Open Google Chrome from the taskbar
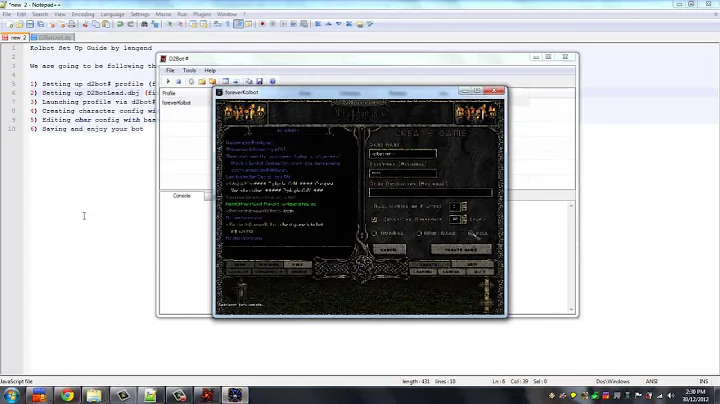Image resolution: width=720 pixels, height=404 pixels. coord(67,395)
